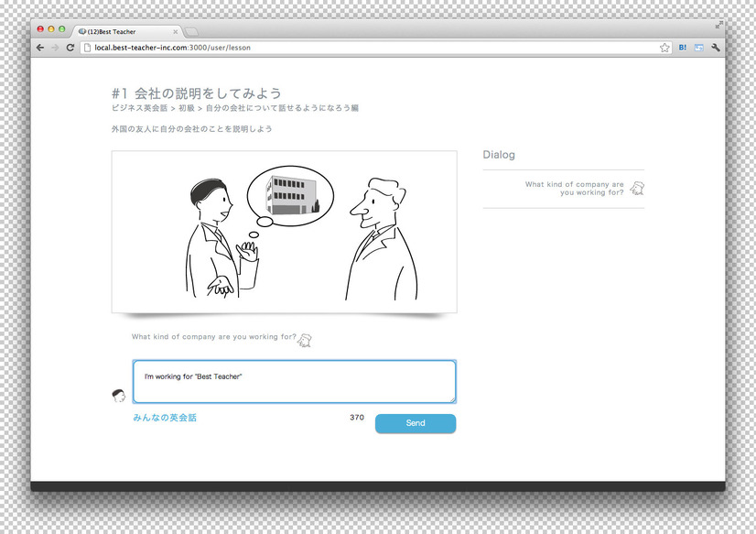
Task: Click the Hatena Bookmark B! extension icon
Action: [683, 48]
